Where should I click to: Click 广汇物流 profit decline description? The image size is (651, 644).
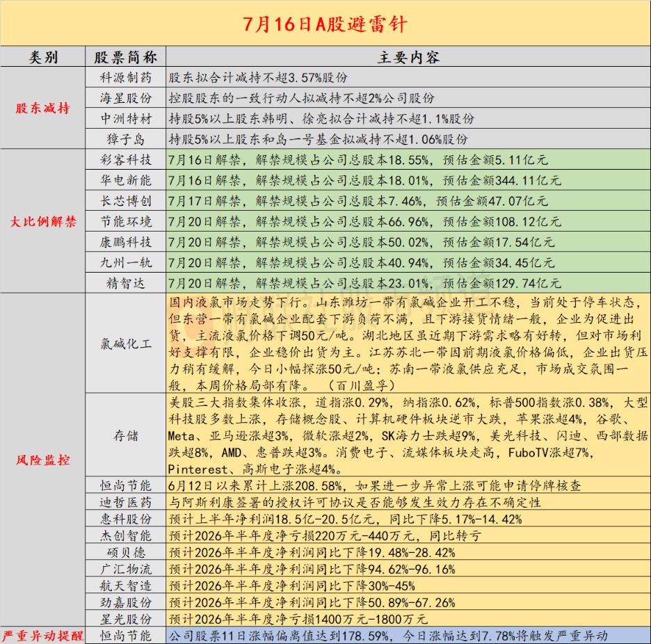point(312,570)
